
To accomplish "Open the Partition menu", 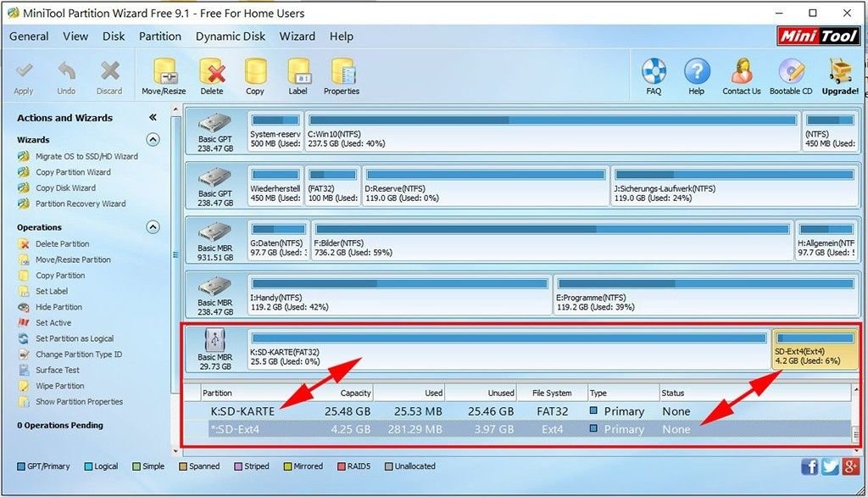I will point(160,36).
